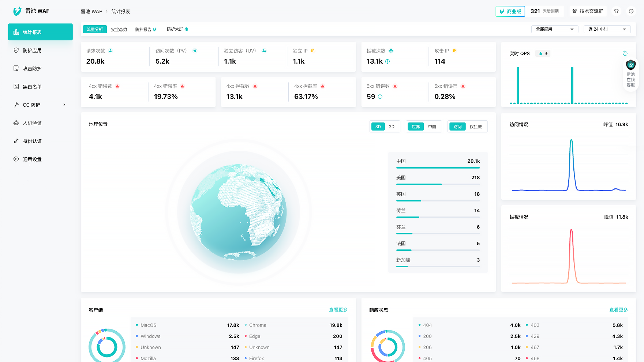Expand the CC 防护 sidebar submenu
The height and width of the screenshot is (362, 644).
click(x=64, y=105)
